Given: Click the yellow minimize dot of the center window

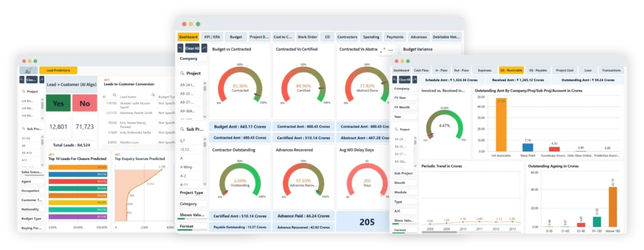Looking at the screenshot, I should coord(191,25).
